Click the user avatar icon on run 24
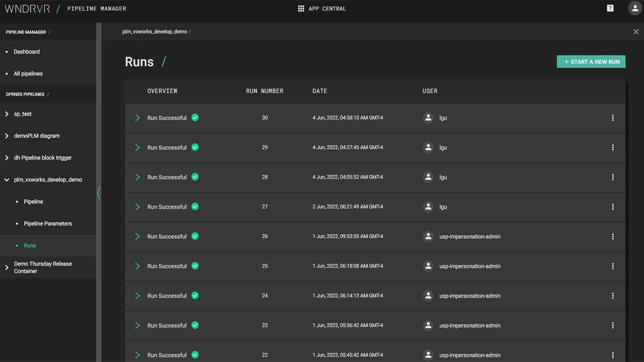This screenshot has height=362, width=644. (428, 296)
